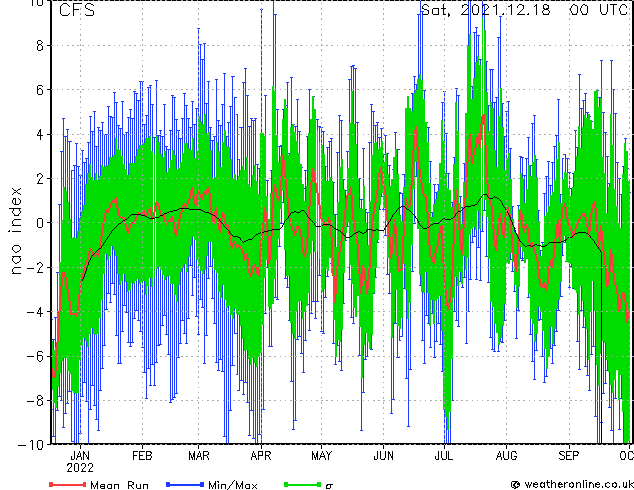Click the 'Min/Max' legend label
634x490 pixels.
pyautogui.click(x=232, y=485)
